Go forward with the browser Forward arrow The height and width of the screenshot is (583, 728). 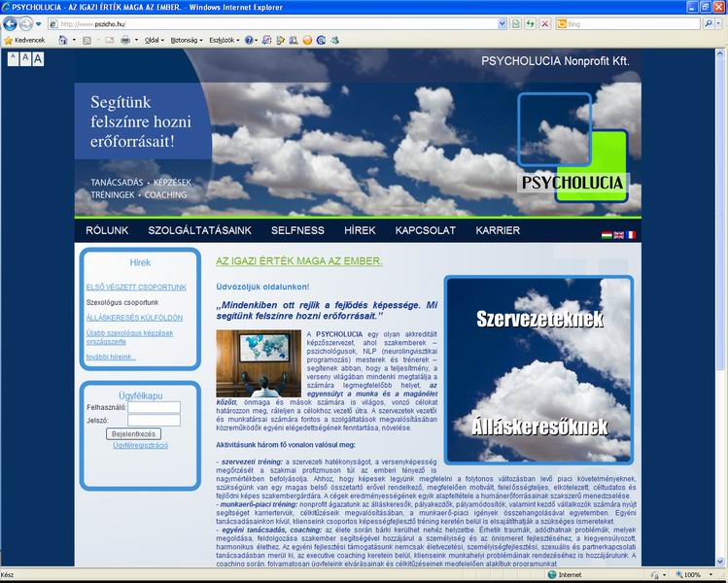pos(26,23)
